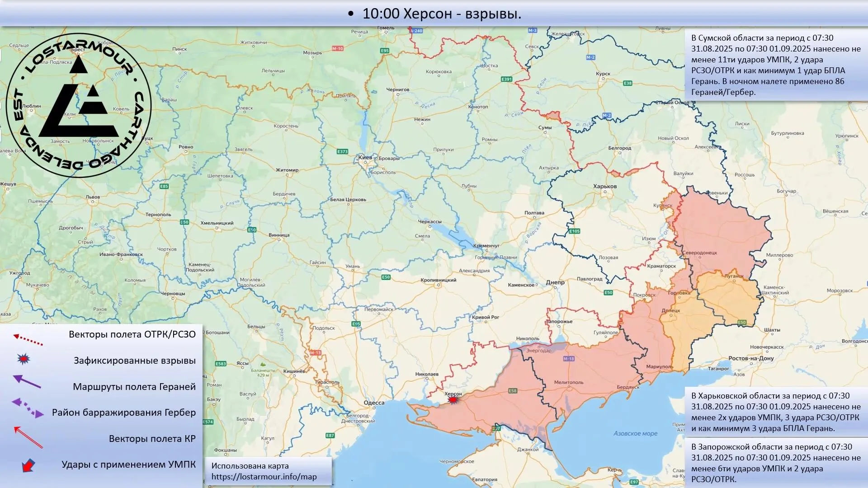Screen dimensions: 868x488
Task: Click the explosion star icon in legend
Action: click(24, 359)
